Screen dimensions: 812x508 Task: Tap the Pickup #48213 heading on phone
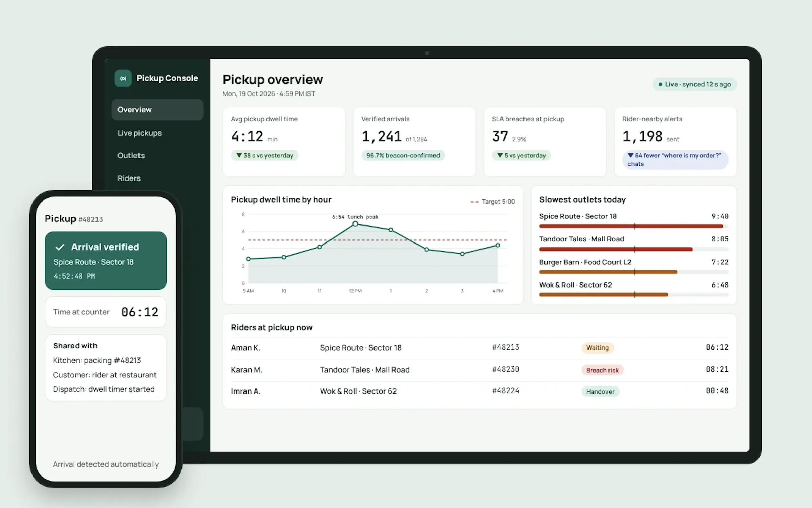tap(74, 219)
